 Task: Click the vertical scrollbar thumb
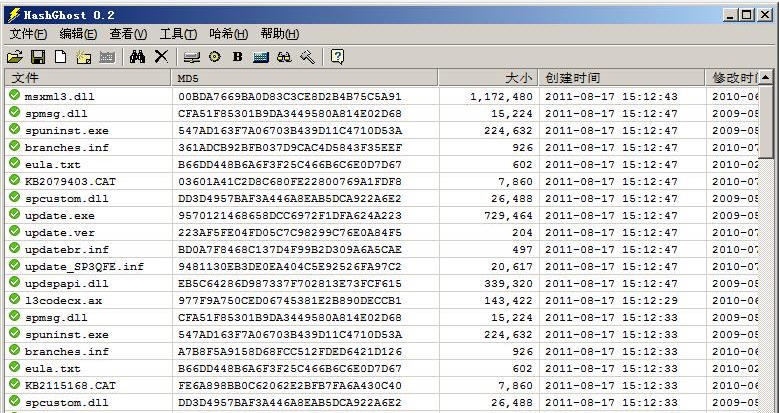pyautogui.click(x=766, y=122)
